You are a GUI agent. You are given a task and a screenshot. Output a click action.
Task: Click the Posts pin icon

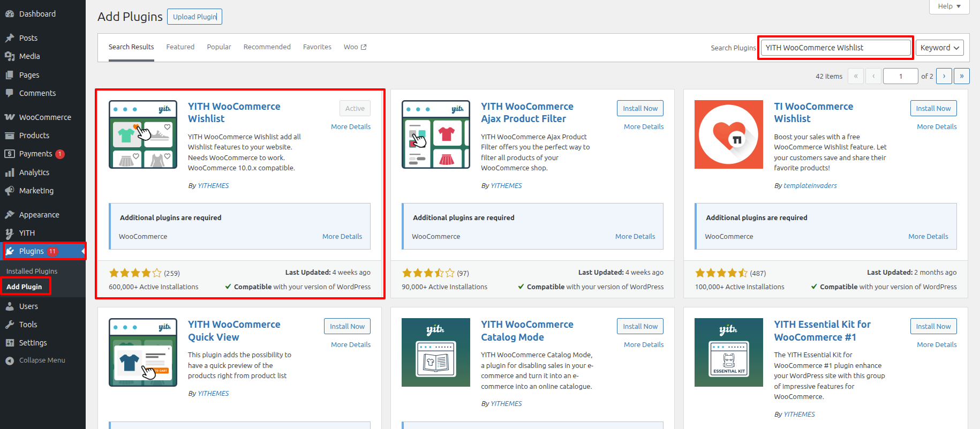coord(10,38)
